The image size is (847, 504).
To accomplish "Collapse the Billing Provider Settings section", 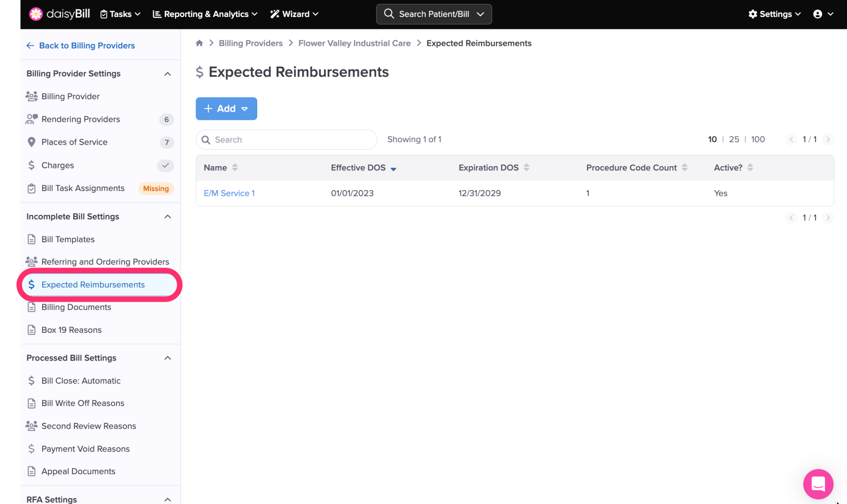I will 167,74.
